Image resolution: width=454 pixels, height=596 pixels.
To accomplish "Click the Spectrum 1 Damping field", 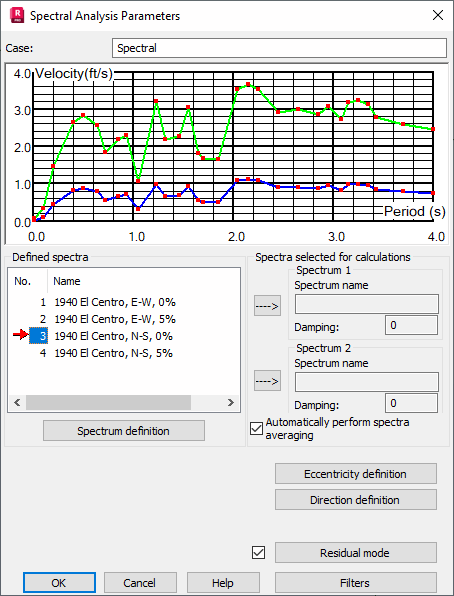I will pos(411,325).
